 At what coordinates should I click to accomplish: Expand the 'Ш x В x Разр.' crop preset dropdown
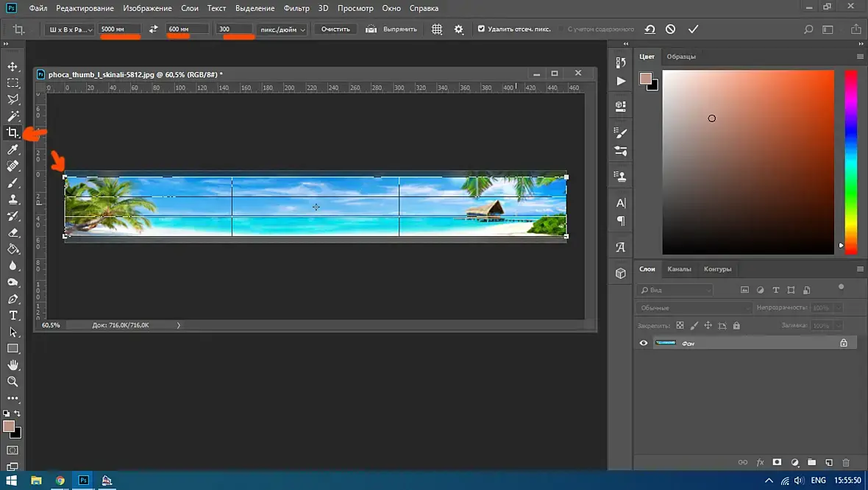tap(70, 29)
